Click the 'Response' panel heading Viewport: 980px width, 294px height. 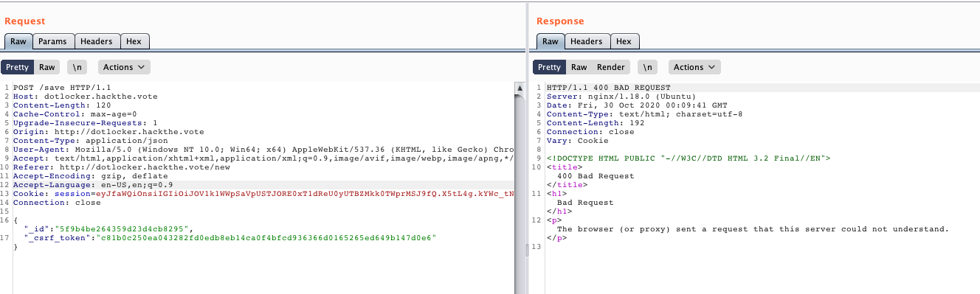(560, 21)
